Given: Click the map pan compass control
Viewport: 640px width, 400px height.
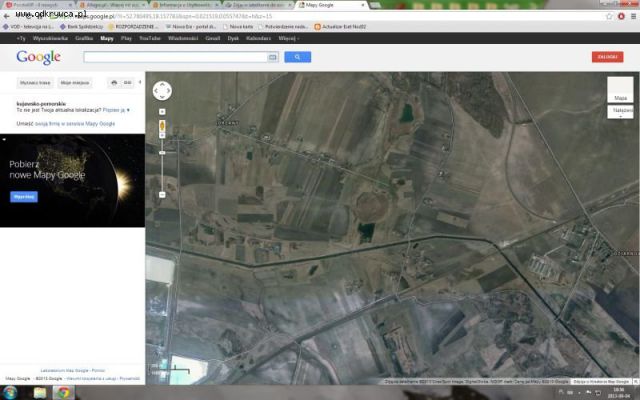Looking at the screenshot, I should click(162, 91).
